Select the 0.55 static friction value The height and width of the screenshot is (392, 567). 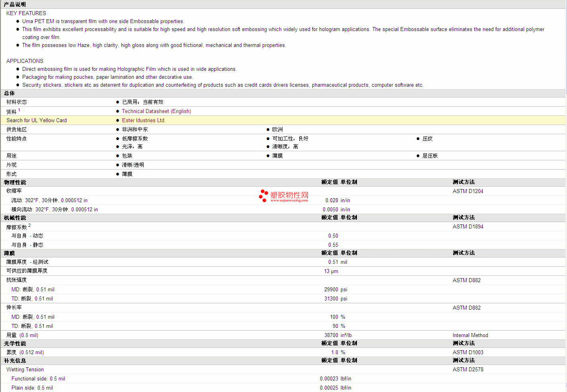(x=333, y=245)
